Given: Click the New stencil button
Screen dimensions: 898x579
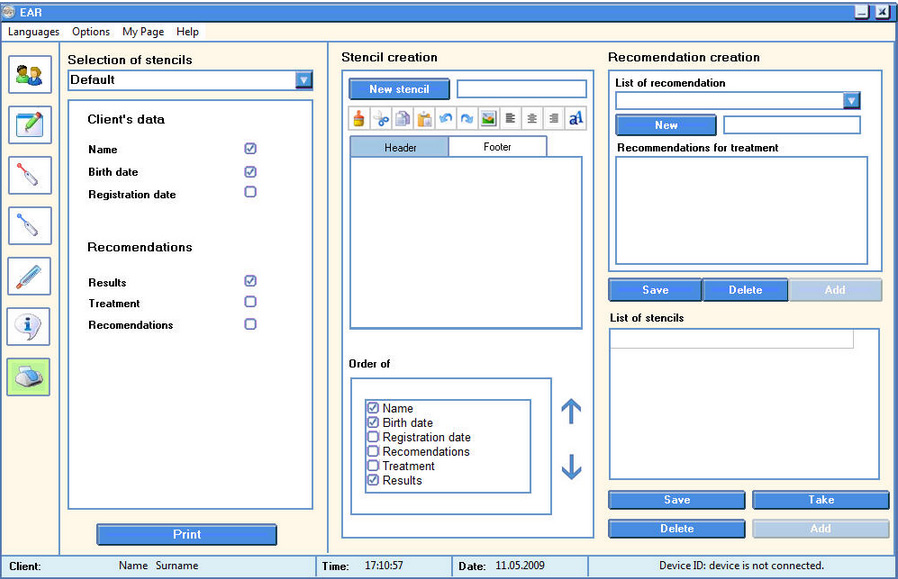Looking at the screenshot, I should tap(399, 89).
